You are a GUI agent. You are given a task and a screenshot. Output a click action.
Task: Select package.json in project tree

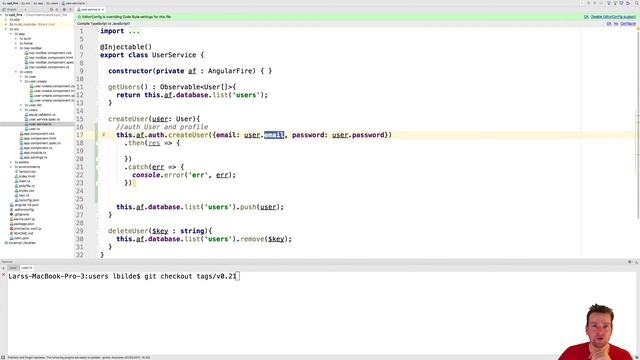pos(22,224)
